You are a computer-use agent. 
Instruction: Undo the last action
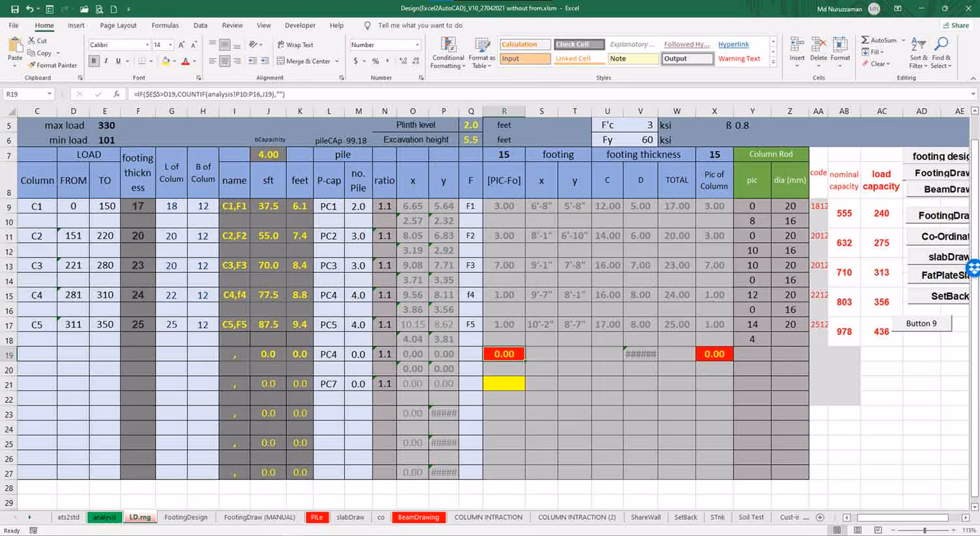tap(30, 8)
